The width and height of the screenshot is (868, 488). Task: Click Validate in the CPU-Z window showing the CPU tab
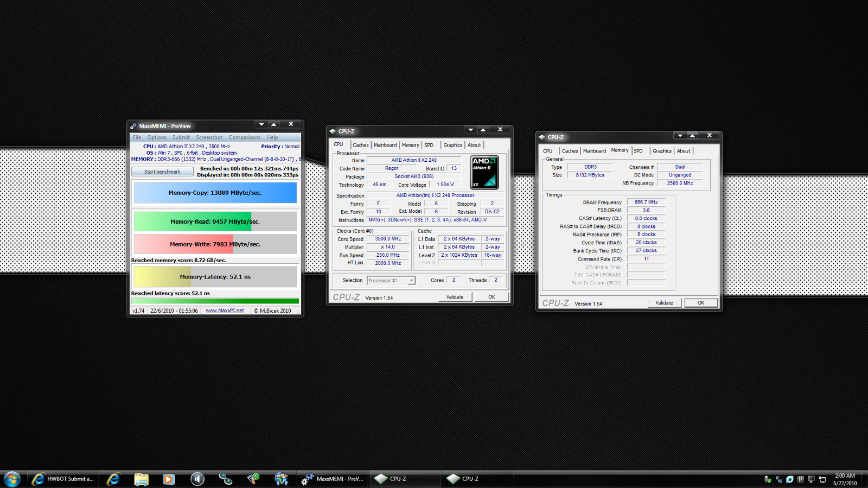point(455,297)
